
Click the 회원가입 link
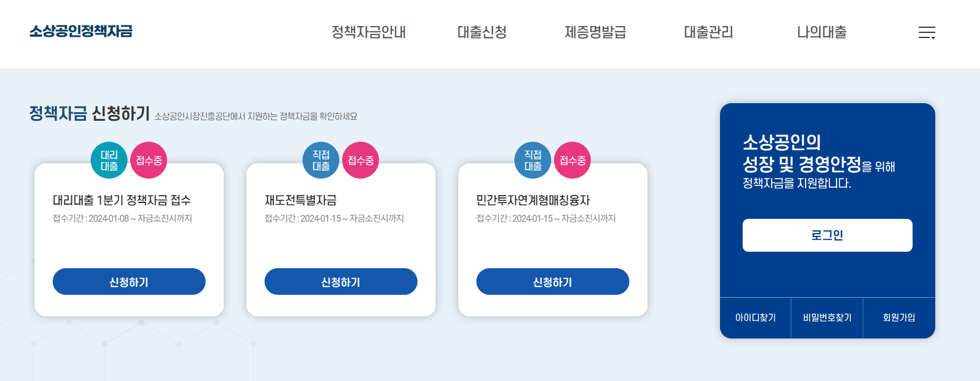(x=898, y=317)
